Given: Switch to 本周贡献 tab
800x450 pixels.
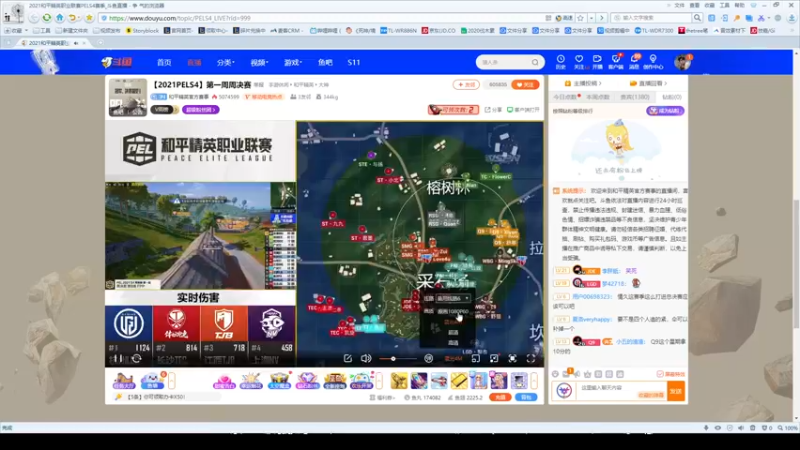Looking at the screenshot, I should tap(598, 97).
